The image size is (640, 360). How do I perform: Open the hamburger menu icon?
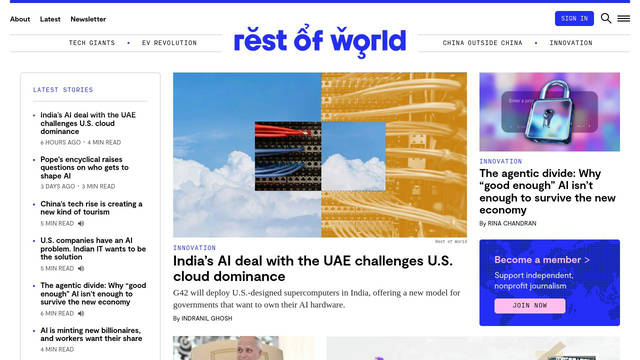coord(623,18)
